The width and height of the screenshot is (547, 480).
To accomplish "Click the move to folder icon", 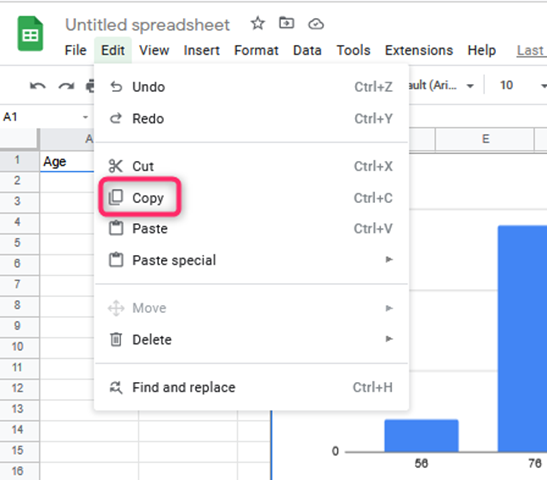I will tap(286, 23).
